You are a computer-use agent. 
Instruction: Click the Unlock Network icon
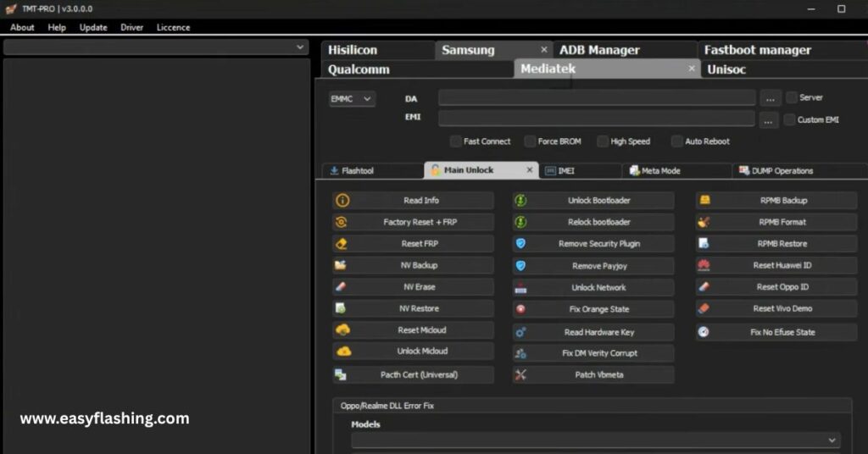click(520, 287)
